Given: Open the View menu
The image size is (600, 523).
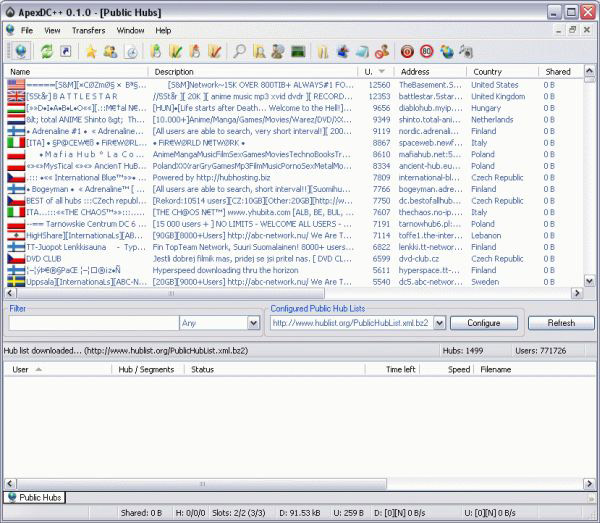Looking at the screenshot, I should [x=52, y=30].
